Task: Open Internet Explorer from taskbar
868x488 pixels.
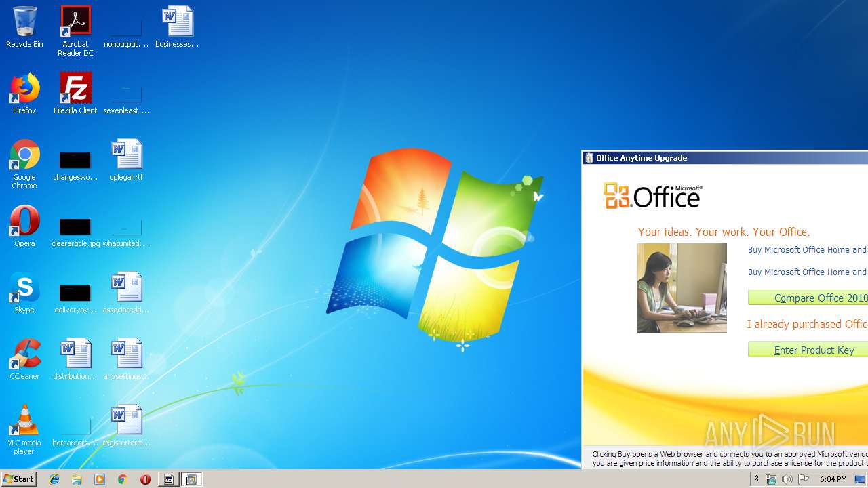Action: click(54, 479)
